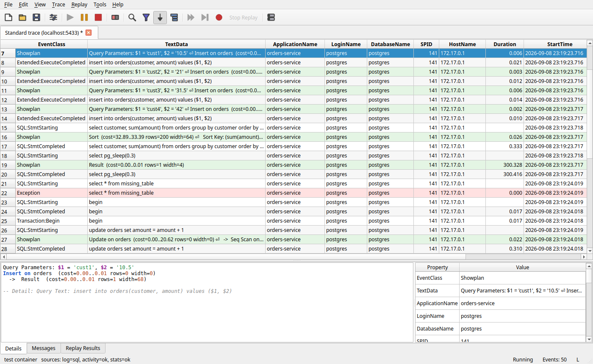Open Find using the magnifying glass icon
Screen dimensions: 593x364
click(132, 17)
